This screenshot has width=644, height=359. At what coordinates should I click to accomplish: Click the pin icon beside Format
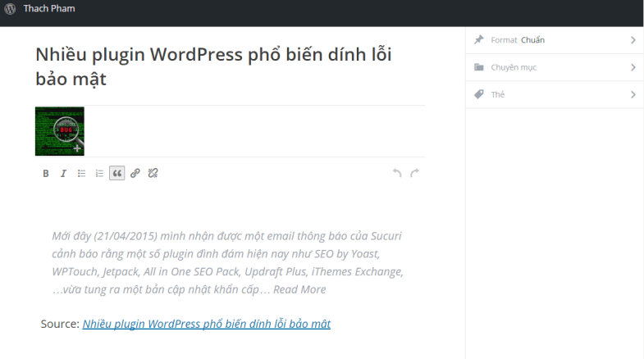tap(479, 40)
